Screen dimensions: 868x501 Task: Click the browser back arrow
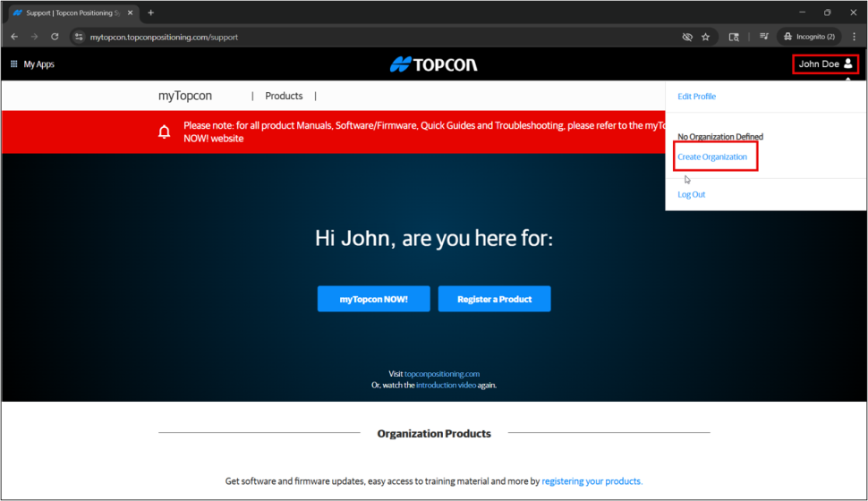(14, 37)
